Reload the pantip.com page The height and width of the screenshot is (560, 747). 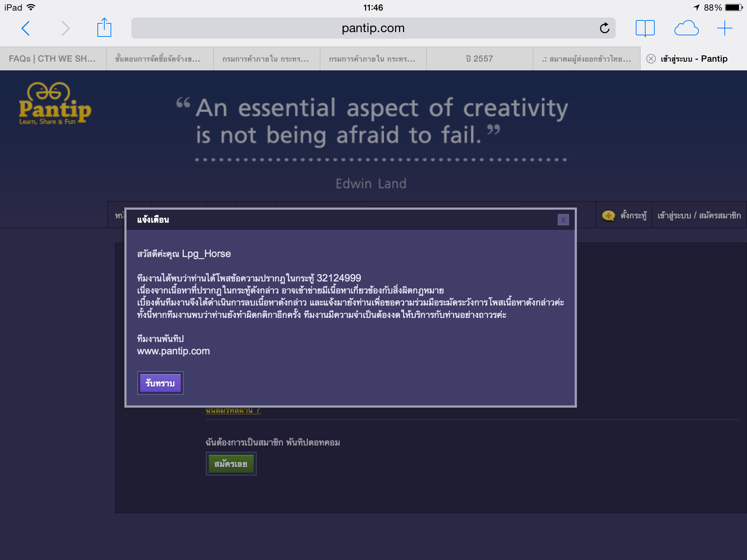coord(604,28)
